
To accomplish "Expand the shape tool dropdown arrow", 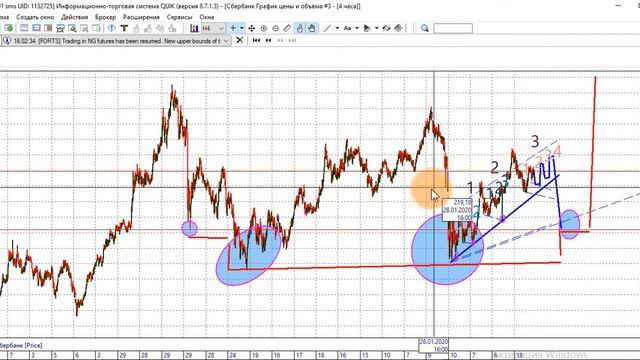I will tap(376, 28).
